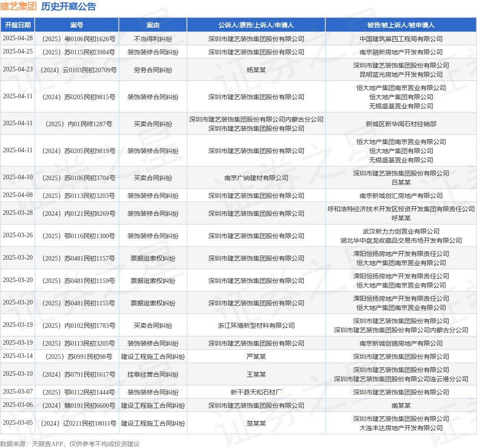Click the date 2025-03-26
477x448 pixels.
[18, 235]
